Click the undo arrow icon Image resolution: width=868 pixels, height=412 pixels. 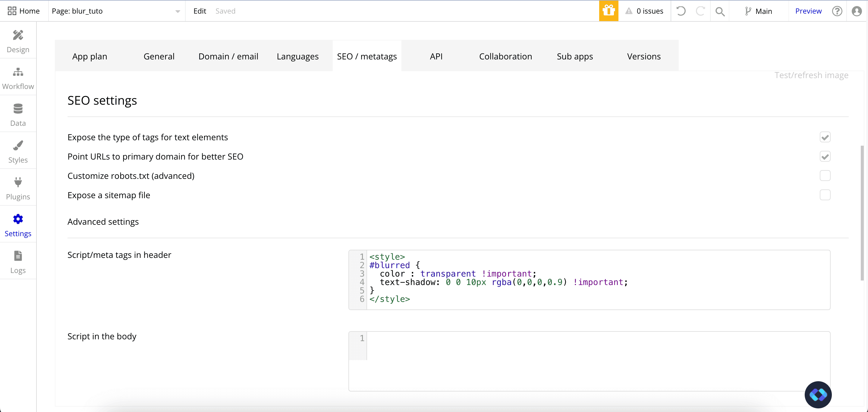point(681,11)
